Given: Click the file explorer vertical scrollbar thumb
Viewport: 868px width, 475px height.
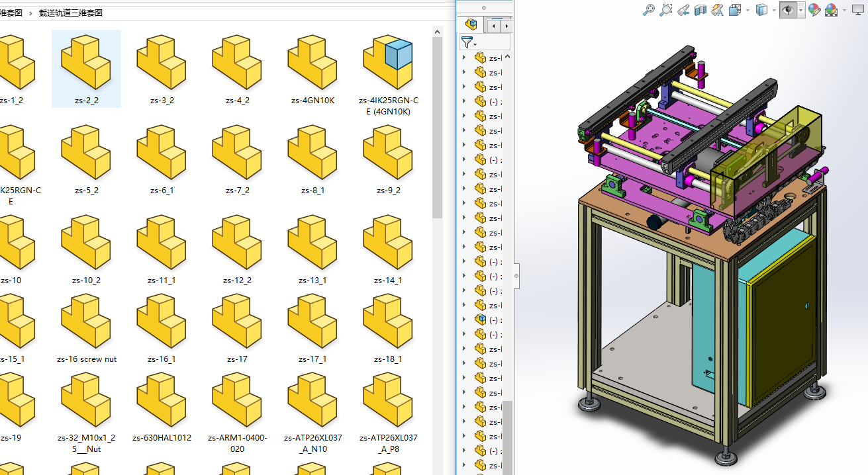Looking at the screenshot, I should coord(437,127).
